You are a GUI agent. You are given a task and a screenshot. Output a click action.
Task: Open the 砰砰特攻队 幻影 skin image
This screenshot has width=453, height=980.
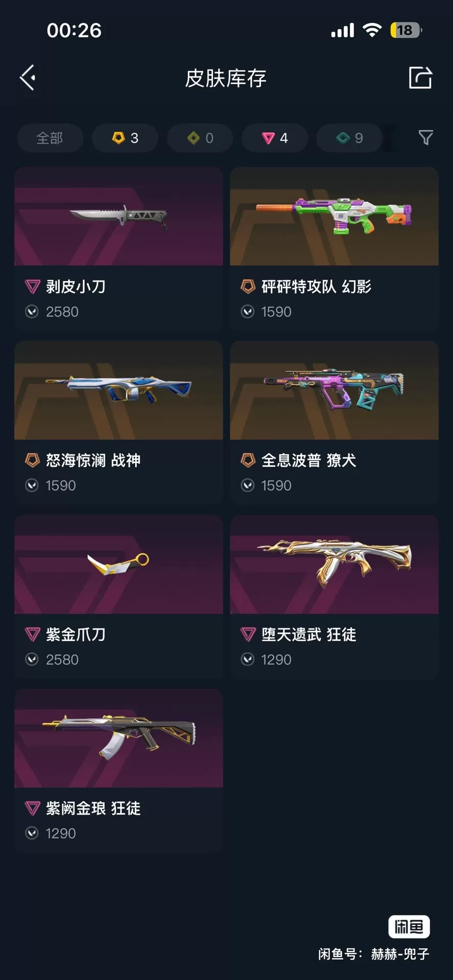pos(334,216)
